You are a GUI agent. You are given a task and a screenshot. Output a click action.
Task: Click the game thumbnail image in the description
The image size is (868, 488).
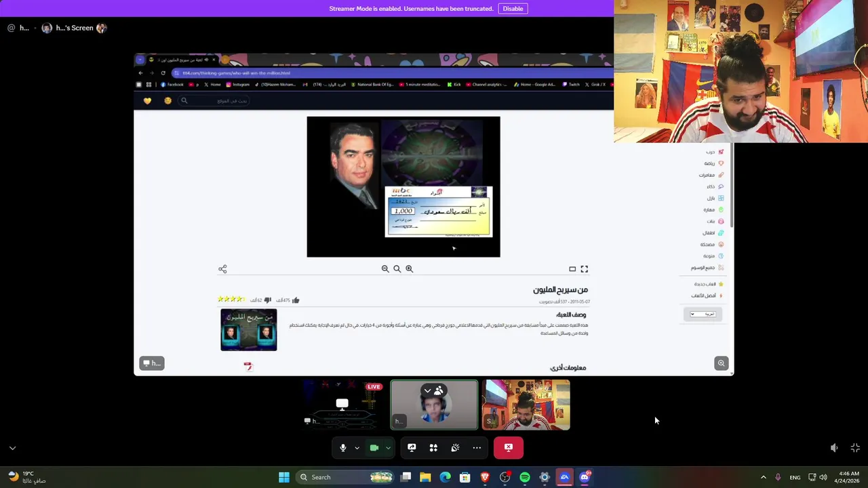tap(249, 330)
